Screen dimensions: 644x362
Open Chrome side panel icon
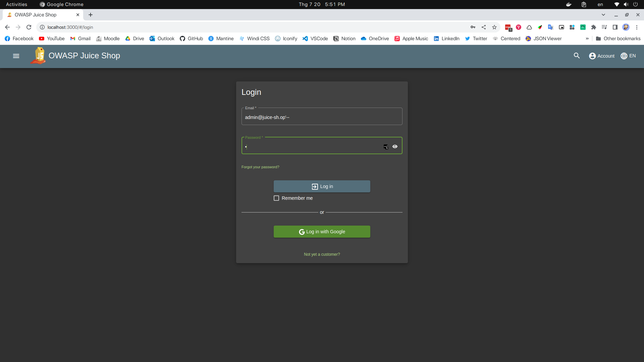tap(615, 27)
